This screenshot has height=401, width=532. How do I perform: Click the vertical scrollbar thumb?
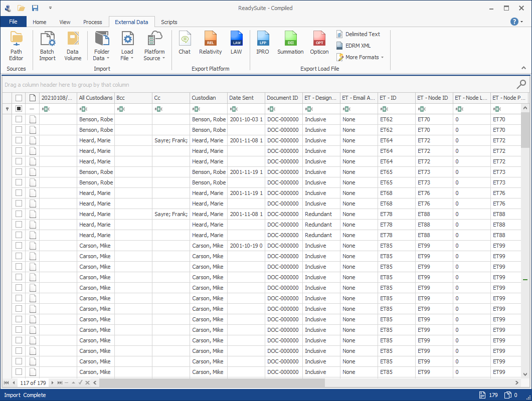(x=525, y=130)
